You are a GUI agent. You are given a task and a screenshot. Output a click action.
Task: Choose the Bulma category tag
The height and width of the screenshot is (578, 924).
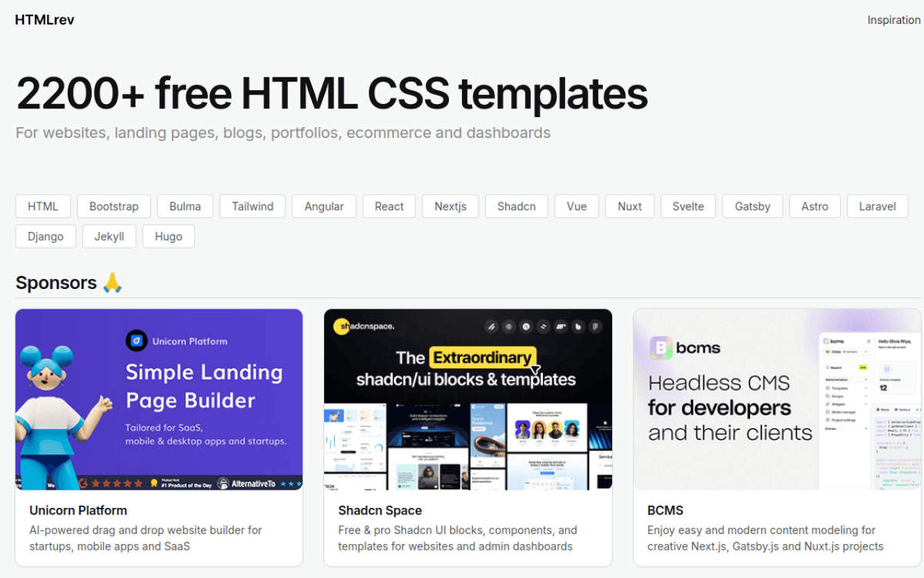coord(185,207)
